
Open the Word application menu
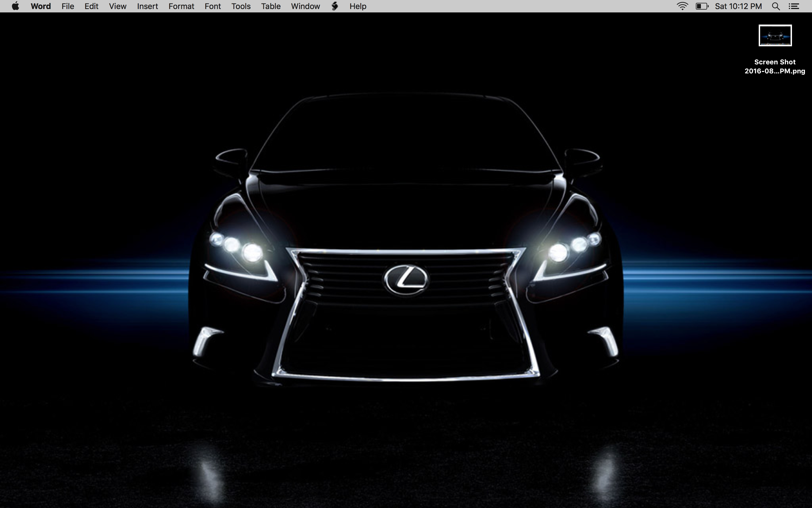(41, 6)
